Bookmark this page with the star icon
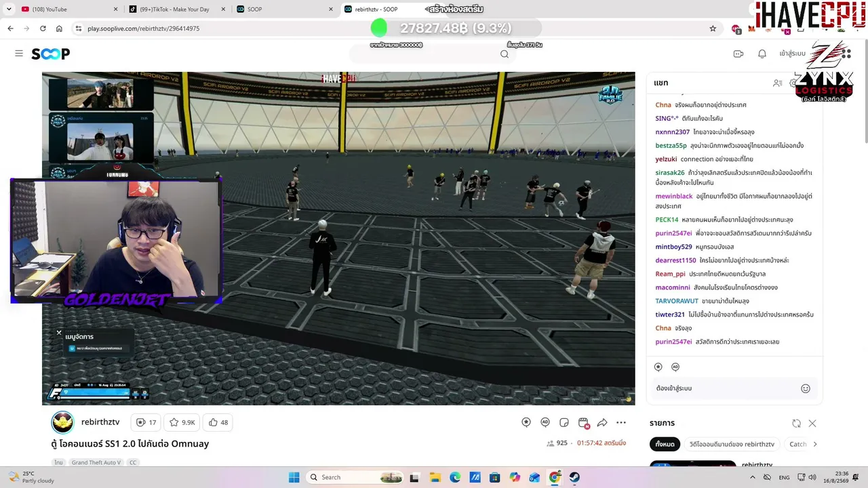The height and width of the screenshot is (488, 868). 713,28
